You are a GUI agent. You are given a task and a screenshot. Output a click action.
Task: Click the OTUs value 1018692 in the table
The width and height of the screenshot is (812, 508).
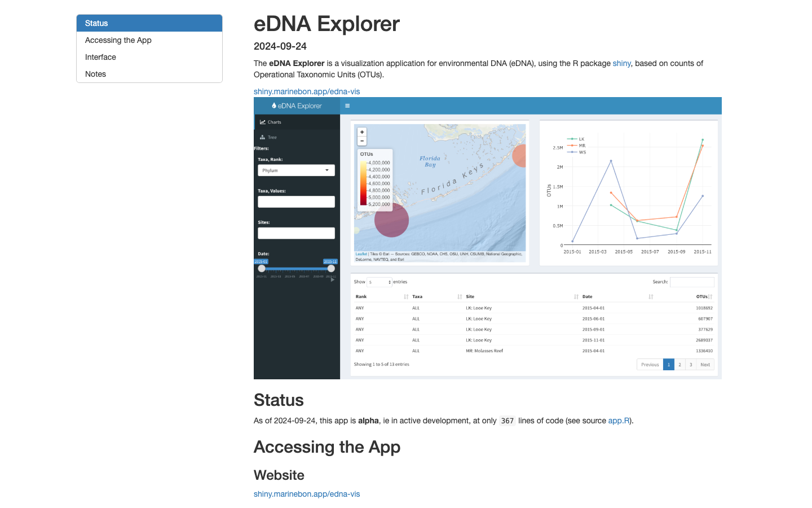click(x=704, y=308)
